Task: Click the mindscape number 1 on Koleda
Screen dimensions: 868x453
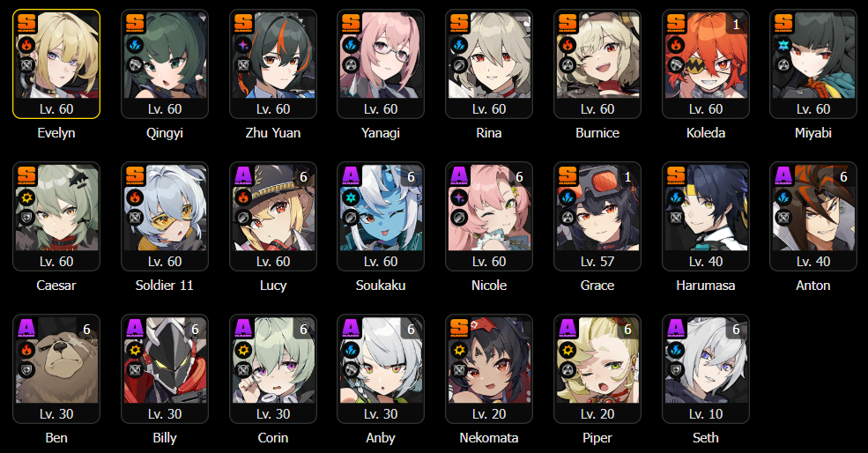Action: [x=736, y=25]
